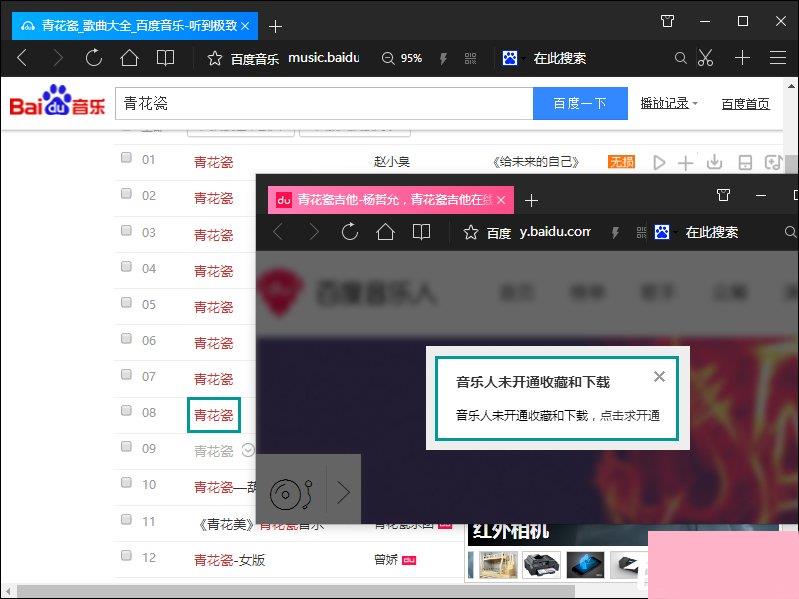Click search magnifier in back window toolbar
The width and height of the screenshot is (799, 599).
click(x=680, y=58)
